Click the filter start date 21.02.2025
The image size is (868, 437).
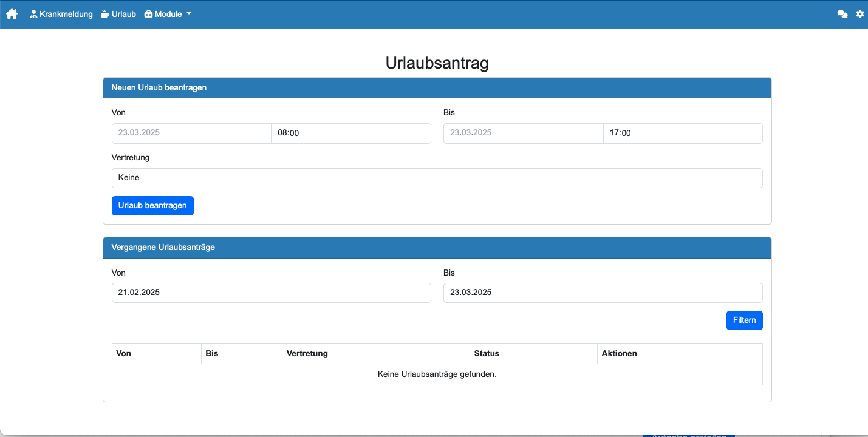271,293
